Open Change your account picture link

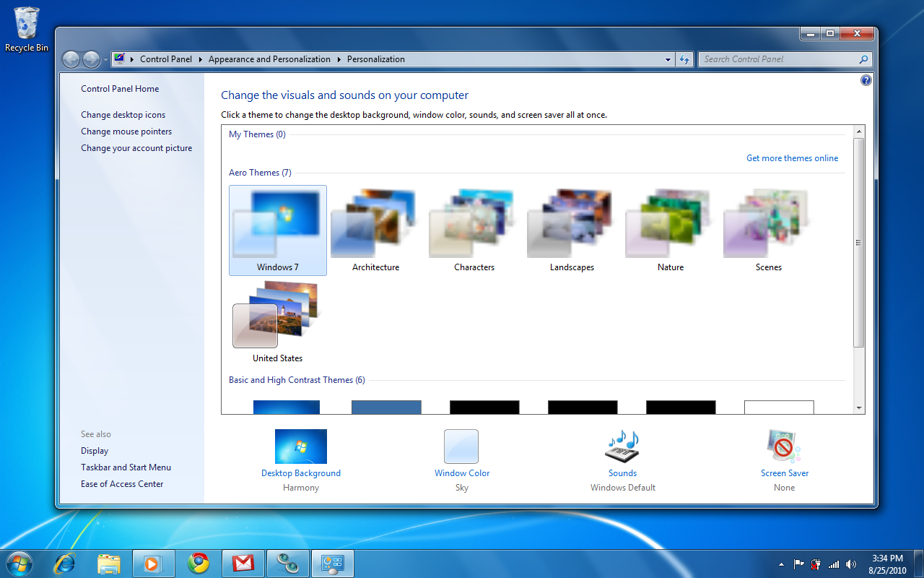(136, 148)
